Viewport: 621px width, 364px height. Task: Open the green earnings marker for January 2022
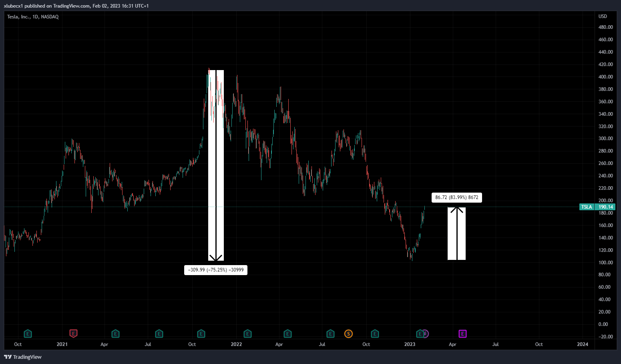pyautogui.click(x=247, y=334)
